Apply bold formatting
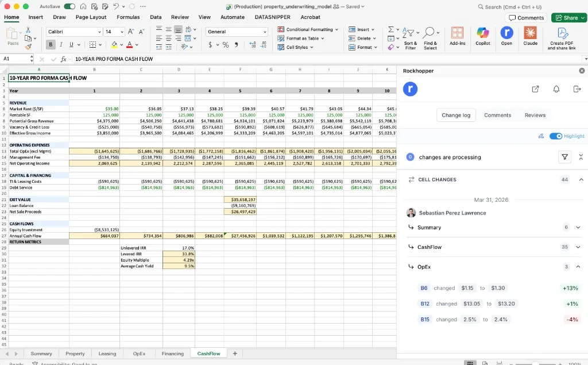 [x=51, y=44]
